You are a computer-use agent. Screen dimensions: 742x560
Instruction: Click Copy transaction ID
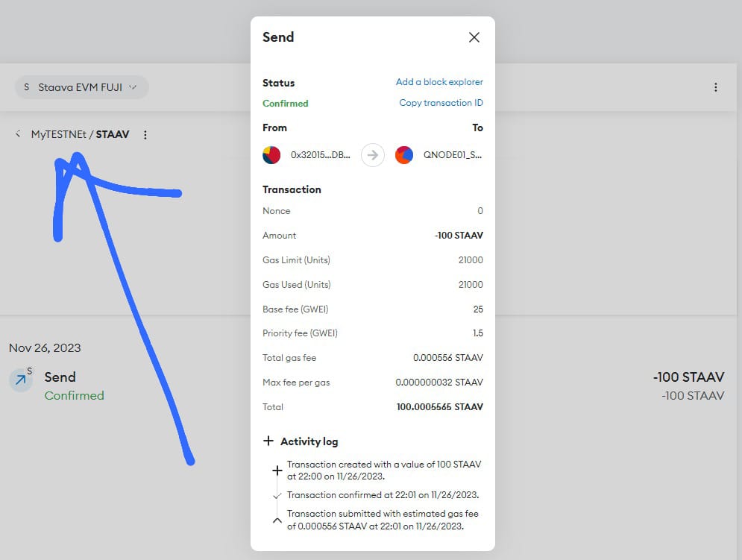click(441, 103)
